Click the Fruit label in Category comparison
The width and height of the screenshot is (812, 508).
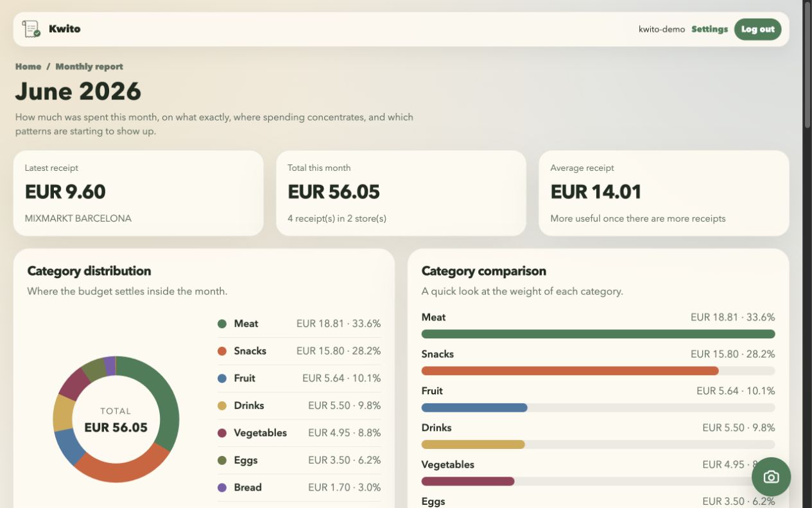click(432, 390)
